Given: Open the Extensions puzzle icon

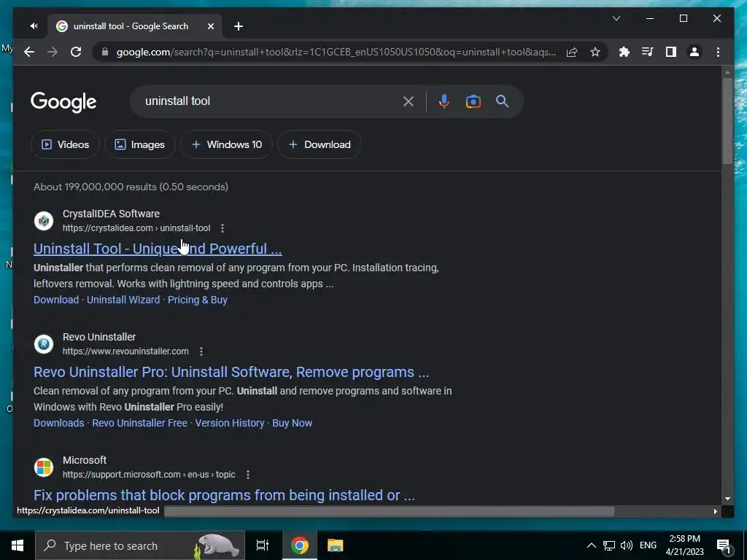Looking at the screenshot, I should [624, 52].
